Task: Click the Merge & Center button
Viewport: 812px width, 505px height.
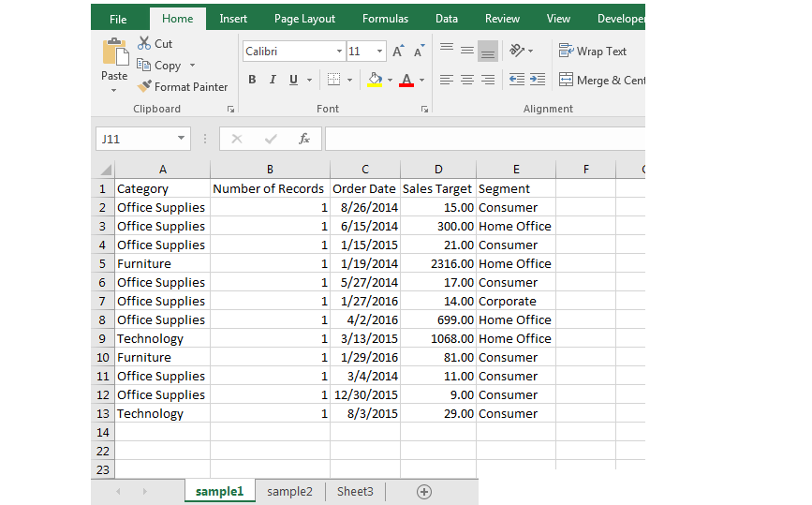Action: click(x=602, y=80)
